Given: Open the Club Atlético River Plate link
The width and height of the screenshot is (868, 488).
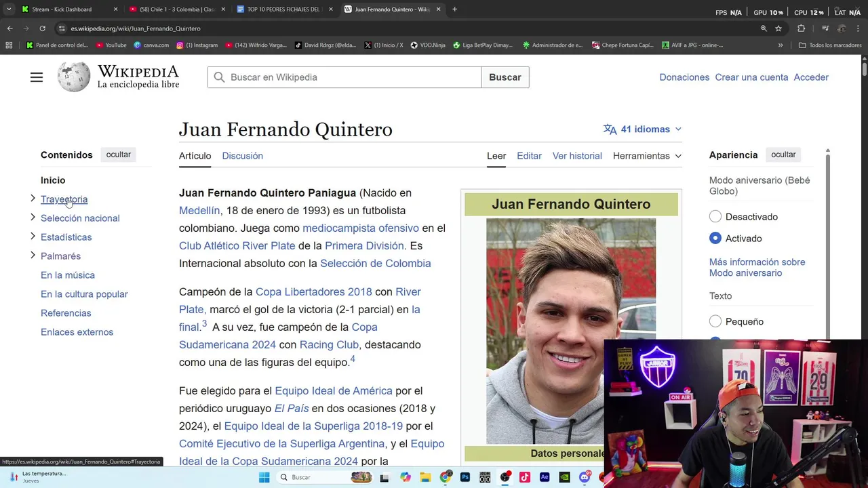Looking at the screenshot, I should [x=237, y=245].
